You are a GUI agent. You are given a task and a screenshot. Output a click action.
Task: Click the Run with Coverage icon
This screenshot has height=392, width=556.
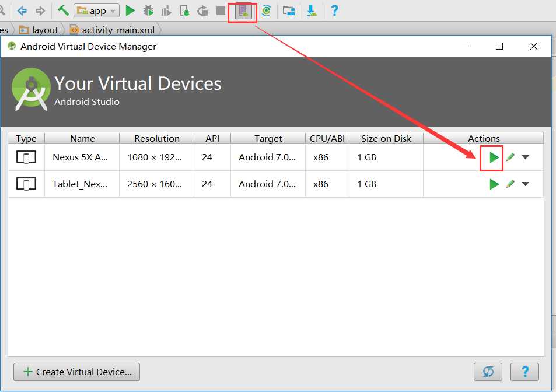[166, 11]
